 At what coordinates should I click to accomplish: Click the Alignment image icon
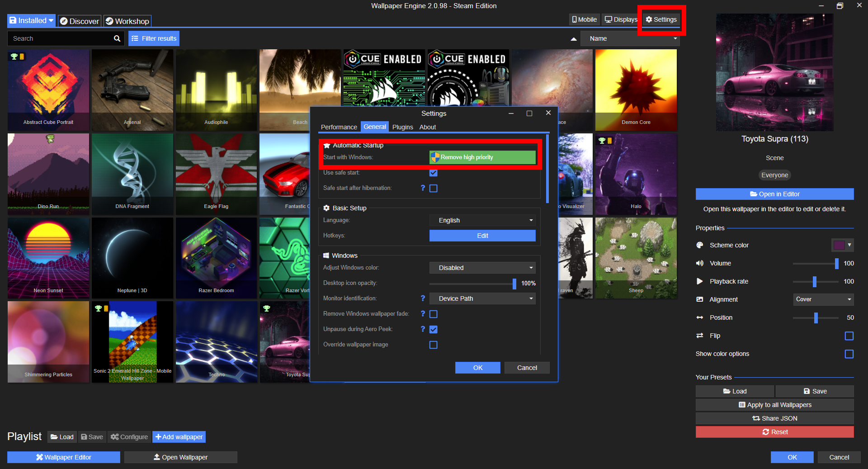click(700, 299)
